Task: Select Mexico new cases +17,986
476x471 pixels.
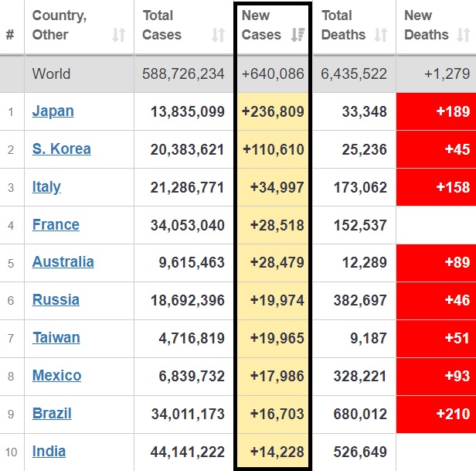Action: [277, 376]
